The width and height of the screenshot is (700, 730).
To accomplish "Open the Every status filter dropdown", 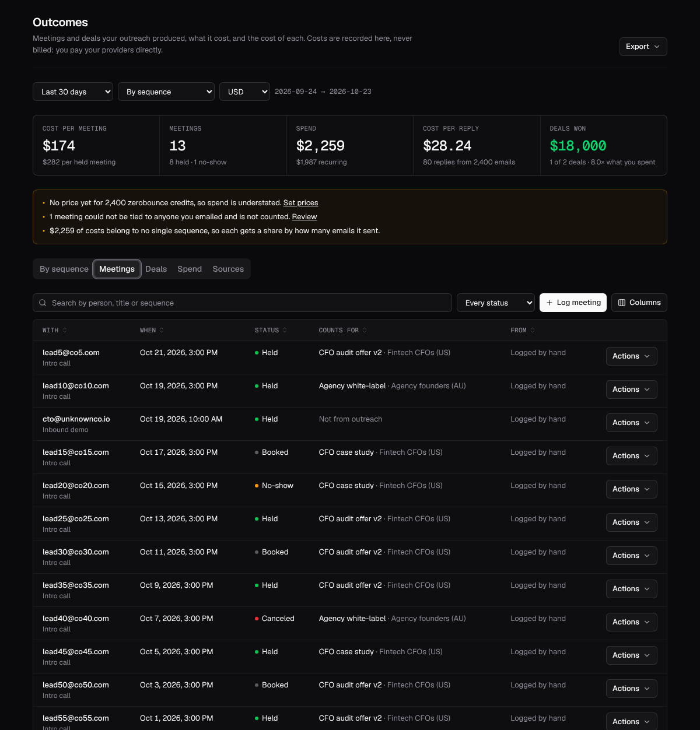I will point(496,303).
